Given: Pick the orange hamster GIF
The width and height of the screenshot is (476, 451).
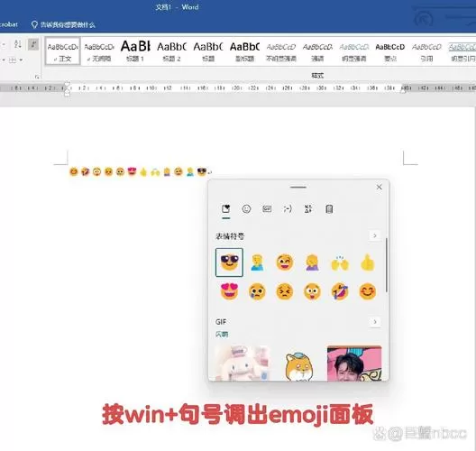Looking at the screenshot, I should 298,366.
